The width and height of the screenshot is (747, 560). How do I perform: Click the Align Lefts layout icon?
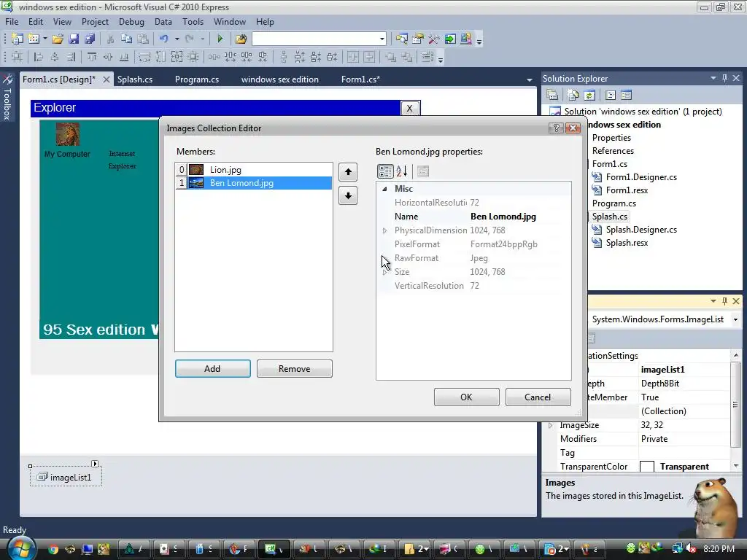[39, 58]
